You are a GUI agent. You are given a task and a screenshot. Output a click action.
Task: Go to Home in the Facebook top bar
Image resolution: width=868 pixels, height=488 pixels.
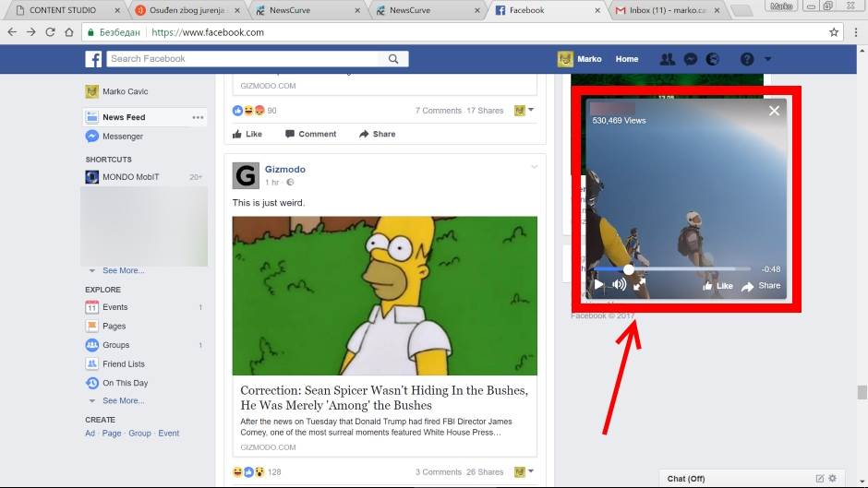click(x=627, y=59)
